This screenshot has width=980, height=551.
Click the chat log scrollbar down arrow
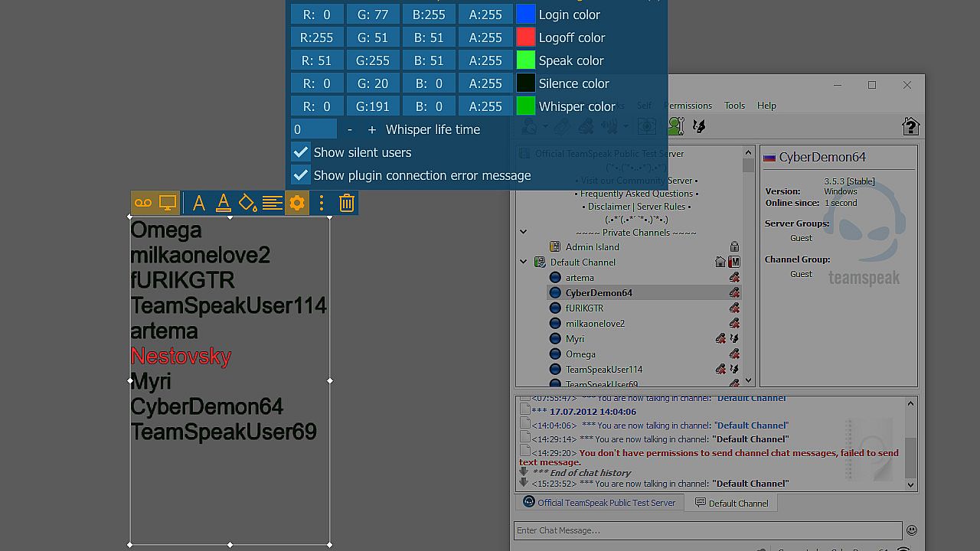[910, 484]
